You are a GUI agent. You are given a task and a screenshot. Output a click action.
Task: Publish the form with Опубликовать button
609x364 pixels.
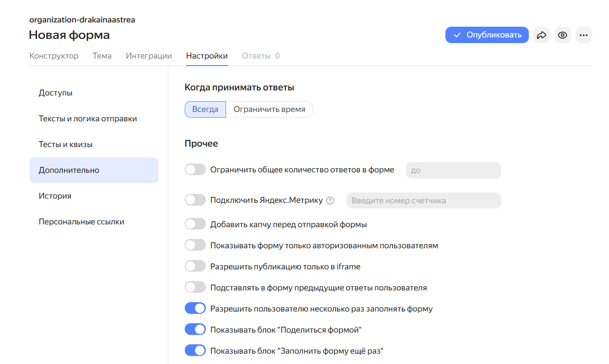point(487,35)
